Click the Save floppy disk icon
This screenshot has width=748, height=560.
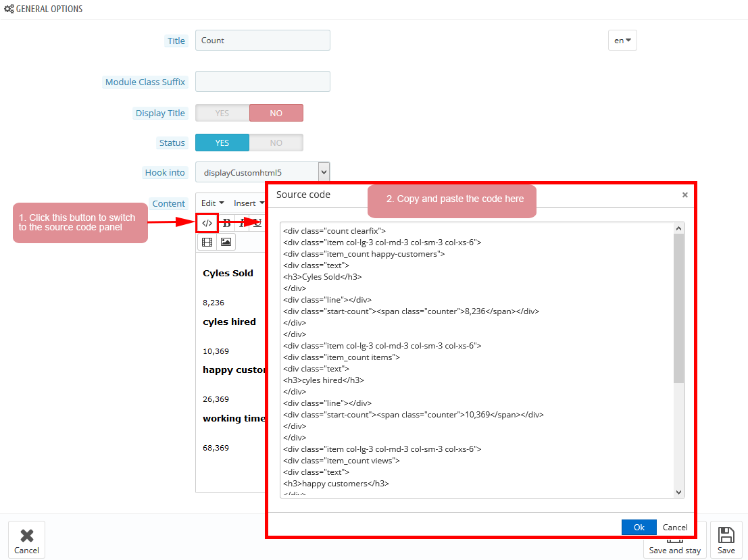(726, 540)
